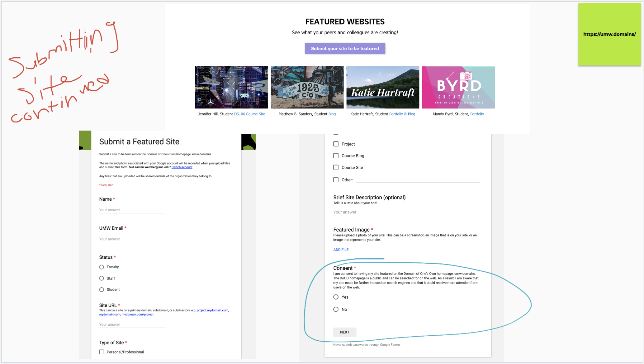
Task: Select the Faculty status radio button
Action: pyautogui.click(x=102, y=267)
